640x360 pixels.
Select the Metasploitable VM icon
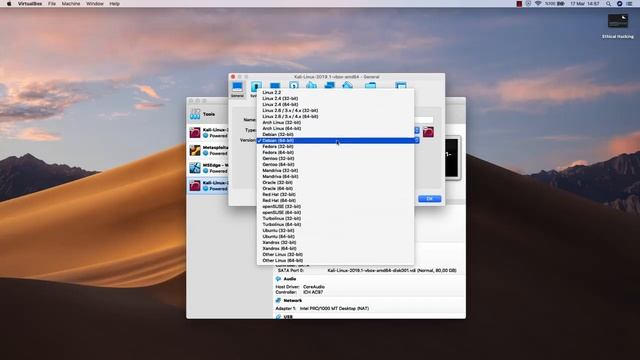point(195,150)
